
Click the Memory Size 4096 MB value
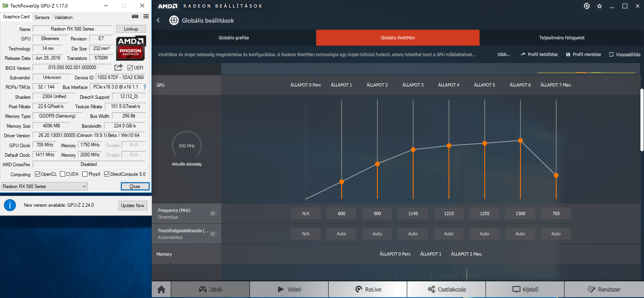point(51,126)
